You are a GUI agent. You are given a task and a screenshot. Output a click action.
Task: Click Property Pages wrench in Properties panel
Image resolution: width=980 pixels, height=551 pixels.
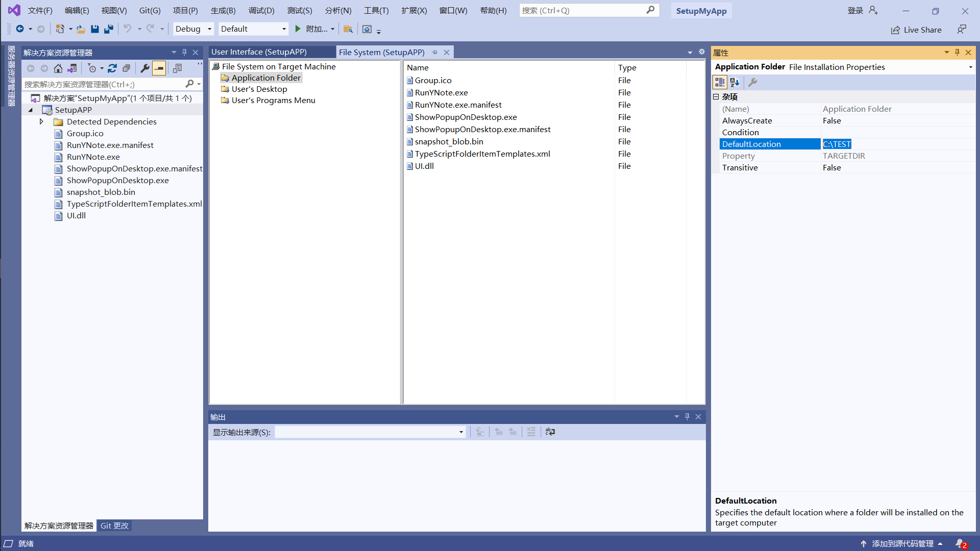752,82
